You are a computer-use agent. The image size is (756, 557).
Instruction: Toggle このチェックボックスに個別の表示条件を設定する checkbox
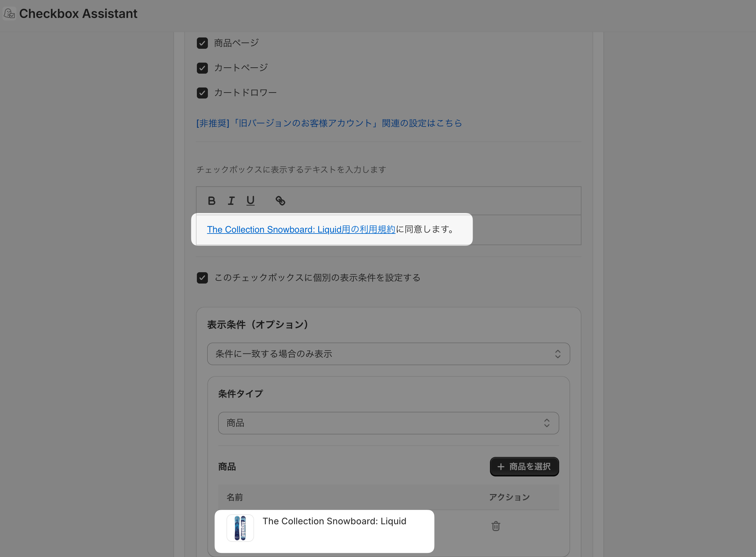(202, 278)
